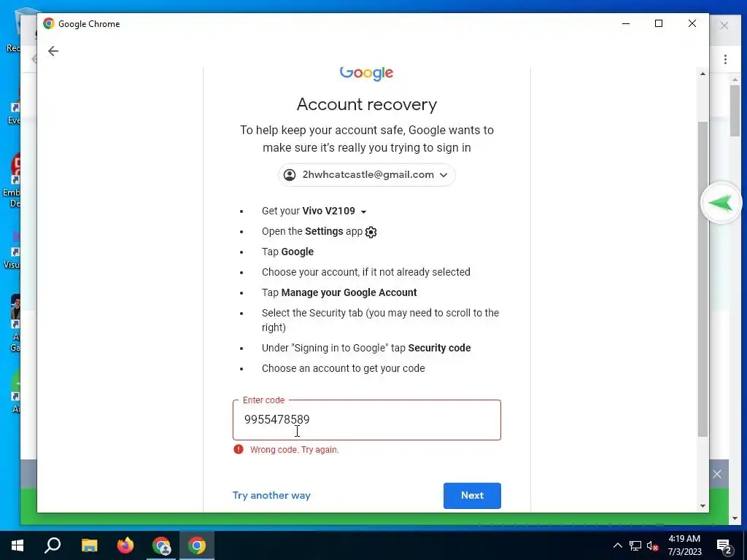The height and width of the screenshot is (560, 747).
Task: Open the network status tray icon
Action: (x=635, y=545)
